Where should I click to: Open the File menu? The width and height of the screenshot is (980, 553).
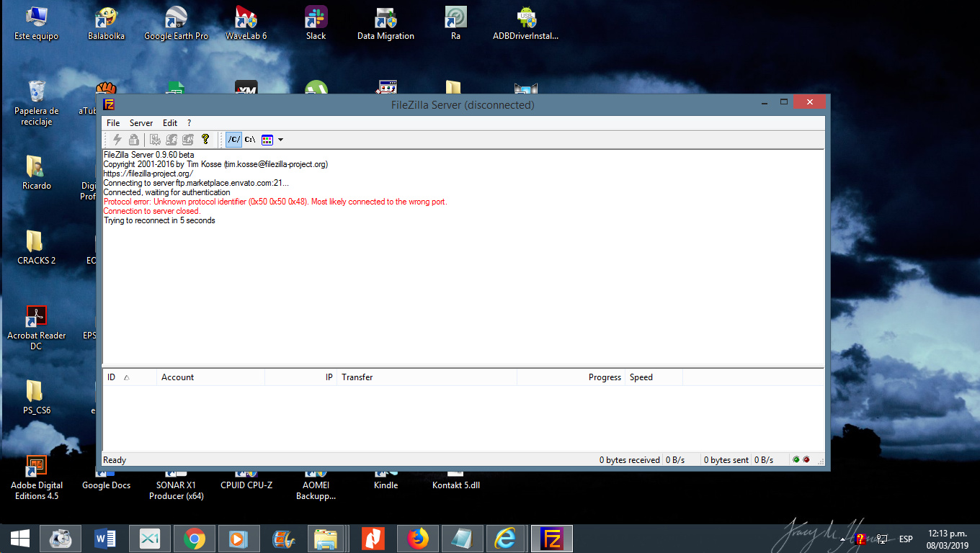click(113, 123)
